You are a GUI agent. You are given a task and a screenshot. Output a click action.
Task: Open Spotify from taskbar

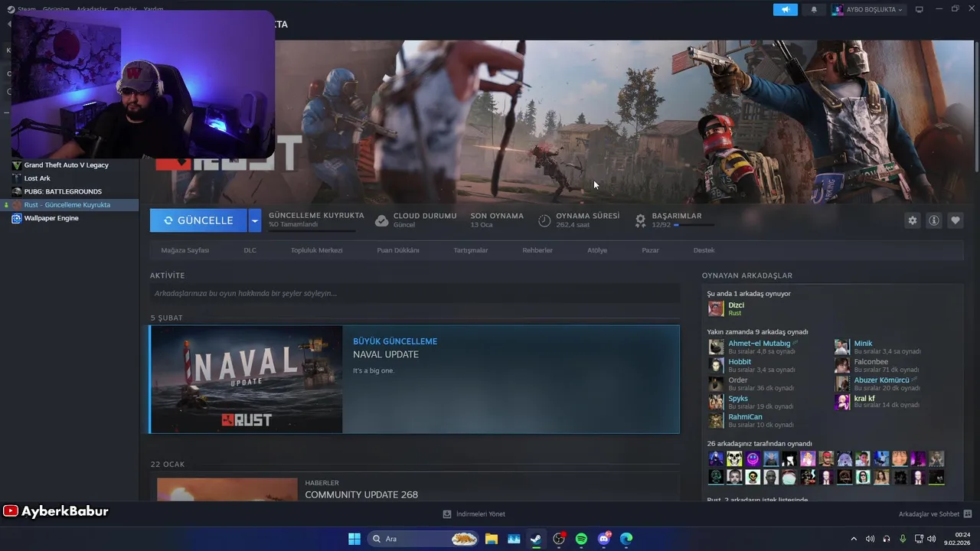[581, 539]
